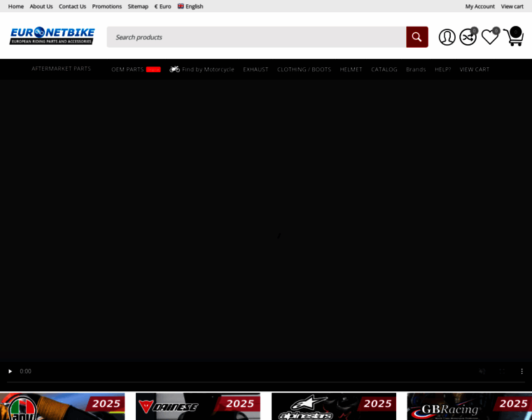Click VIEW CART in the navigation bar
Viewport: 532px width, 420px height.
[475, 69]
